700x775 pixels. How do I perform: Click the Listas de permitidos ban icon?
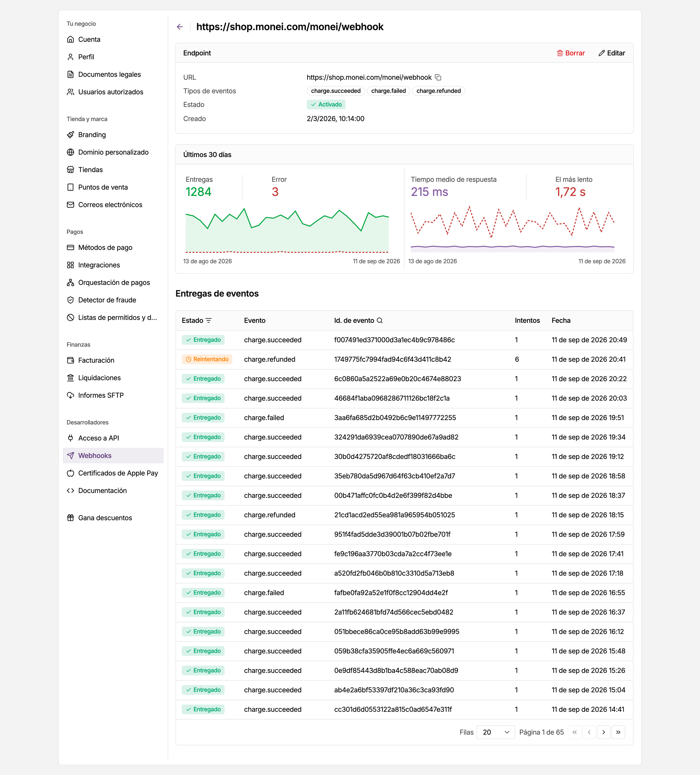pos(70,317)
